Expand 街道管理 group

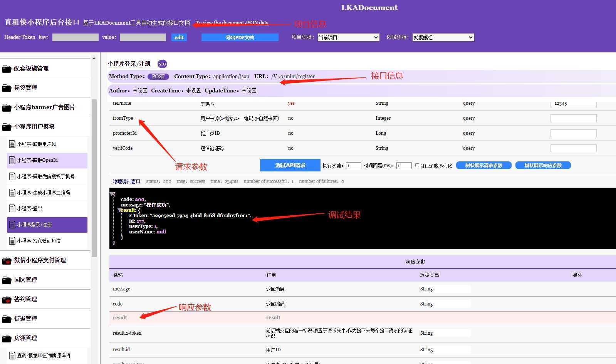[45, 319]
